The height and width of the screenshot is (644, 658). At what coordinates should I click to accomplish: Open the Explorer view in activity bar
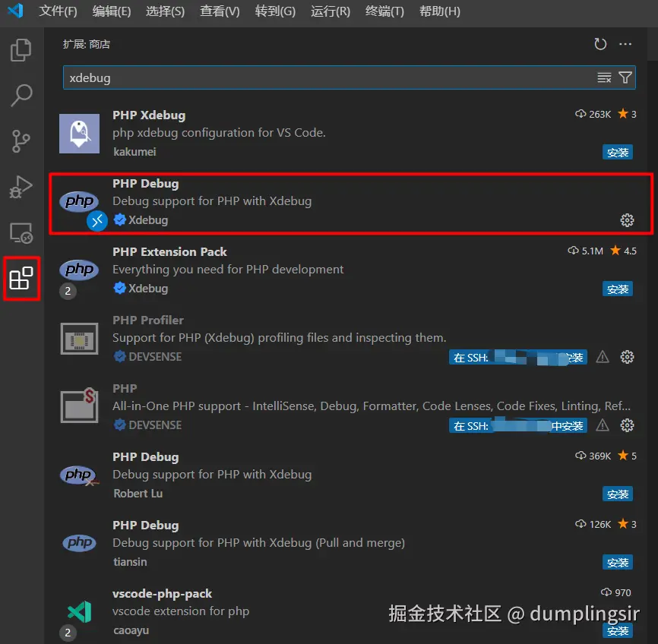click(x=21, y=50)
